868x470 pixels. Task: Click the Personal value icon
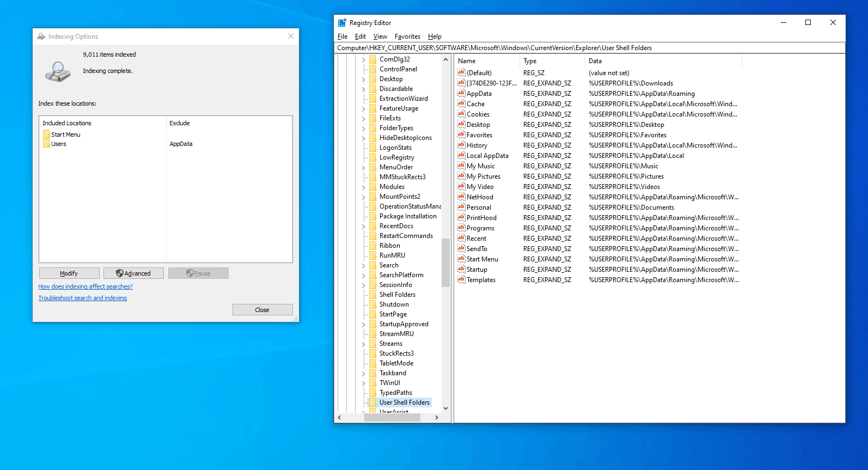click(x=461, y=207)
